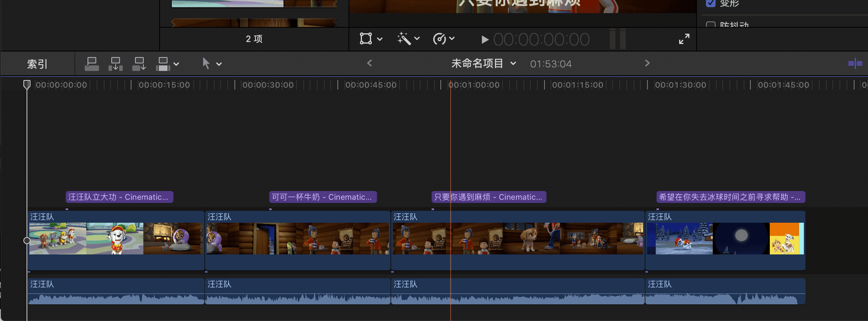This screenshot has height=321, width=868.
Task: Click the connect clip to primary storyline icon
Action: [x=91, y=64]
